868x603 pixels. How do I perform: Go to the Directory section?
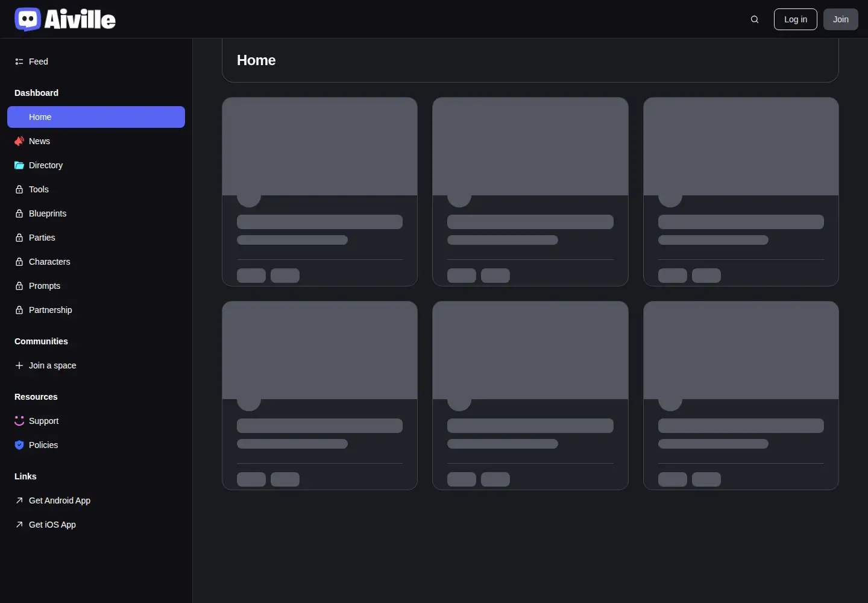pyautogui.click(x=96, y=165)
